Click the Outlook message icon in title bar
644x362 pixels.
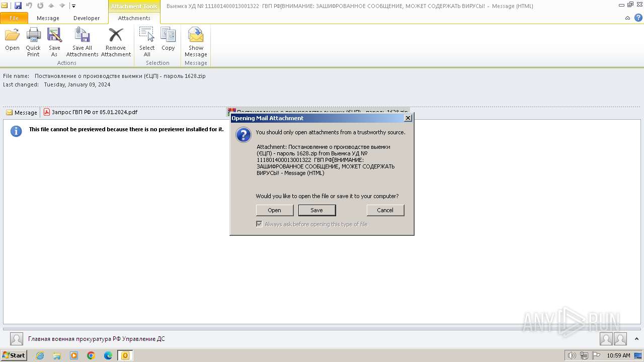[x=5, y=6]
